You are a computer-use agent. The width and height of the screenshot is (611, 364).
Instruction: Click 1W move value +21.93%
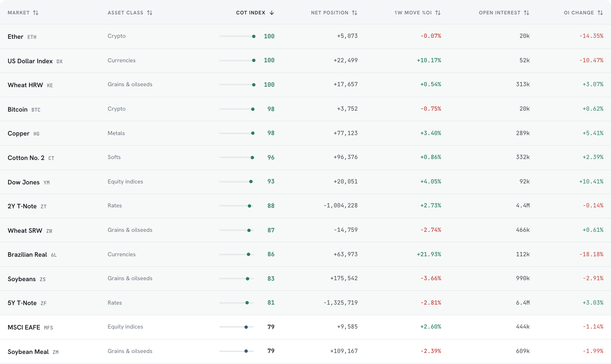429,254
